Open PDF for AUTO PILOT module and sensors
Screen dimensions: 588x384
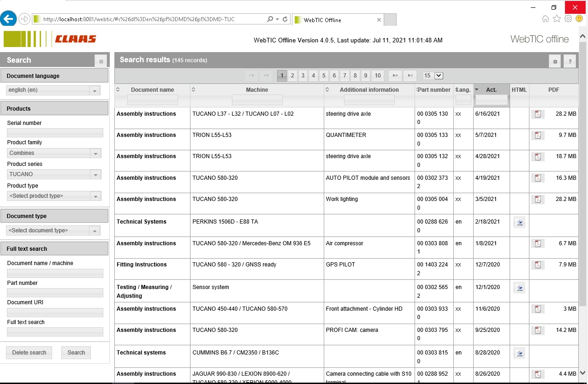[538, 178]
